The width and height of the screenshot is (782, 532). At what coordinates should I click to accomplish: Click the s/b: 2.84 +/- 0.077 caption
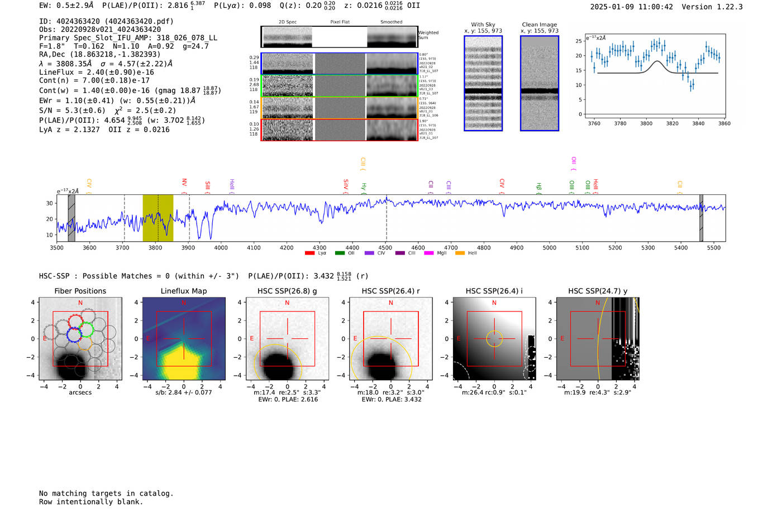tap(184, 392)
